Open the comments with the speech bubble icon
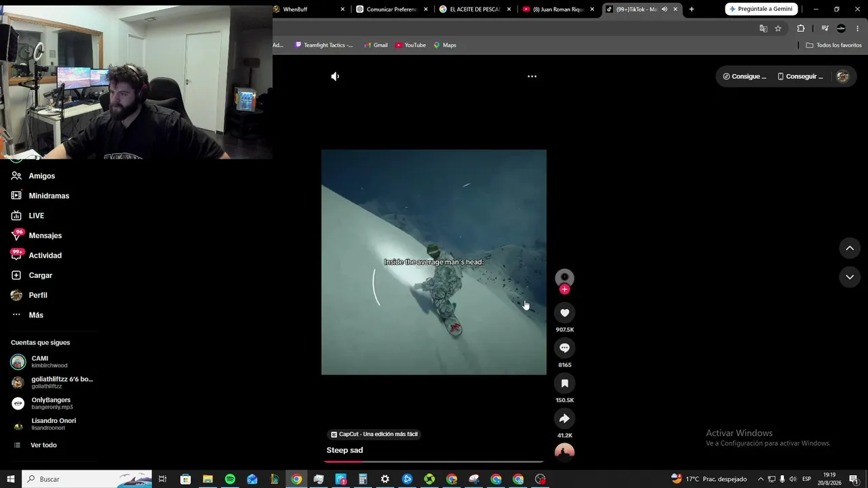This screenshot has width=868, height=488. click(x=564, y=348)
